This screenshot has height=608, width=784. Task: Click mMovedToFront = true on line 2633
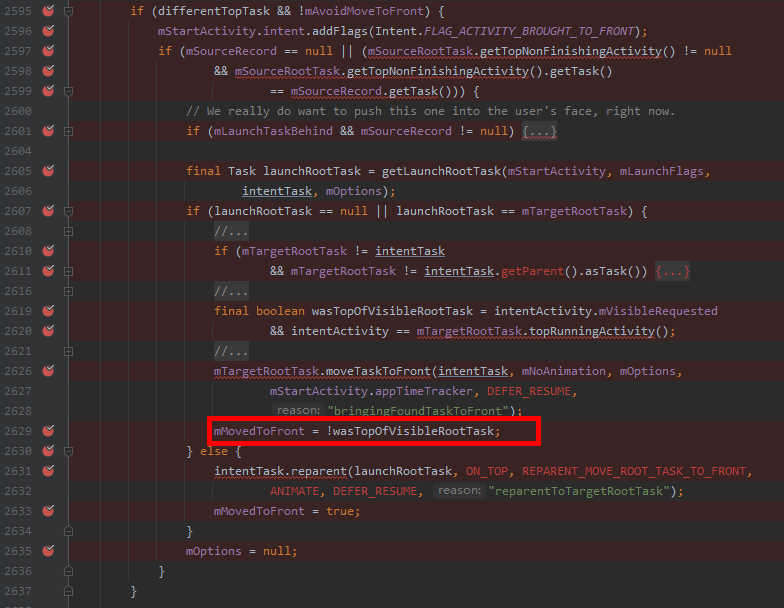pyautogui.click(x=286, y=511)
